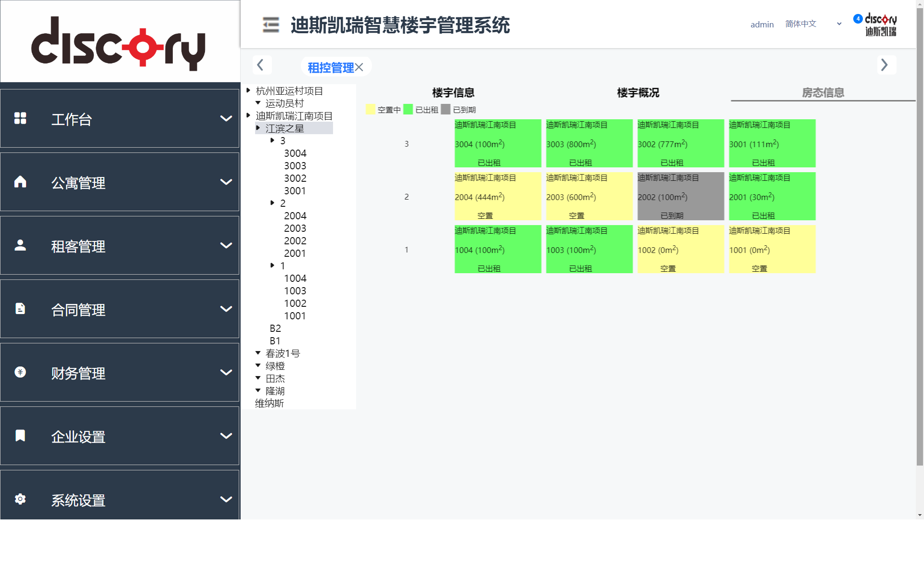Screen dimensions: 924x568
Task: Switch to the 楼宇概况 tab
Action: point(638,93)
